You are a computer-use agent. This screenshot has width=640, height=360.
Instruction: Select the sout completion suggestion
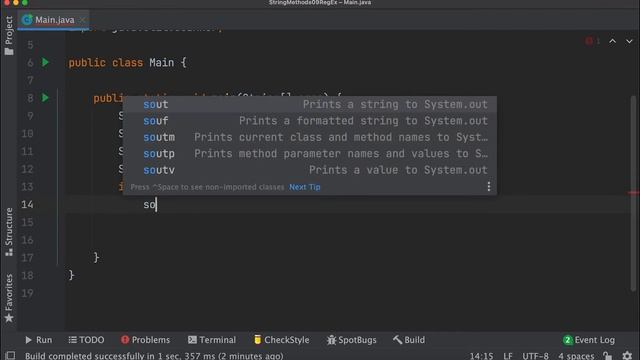pos(310,104)
